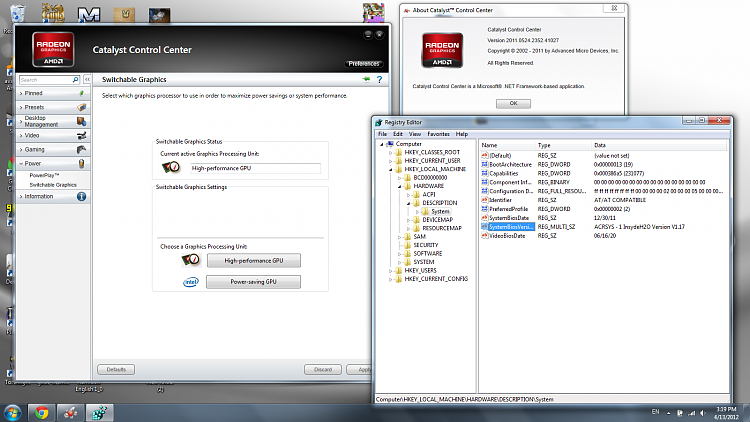The width and height of the screenshot is (750, 422).
Task: Open Switchable Graphics in sidebar
Action: tap(53, 185)
